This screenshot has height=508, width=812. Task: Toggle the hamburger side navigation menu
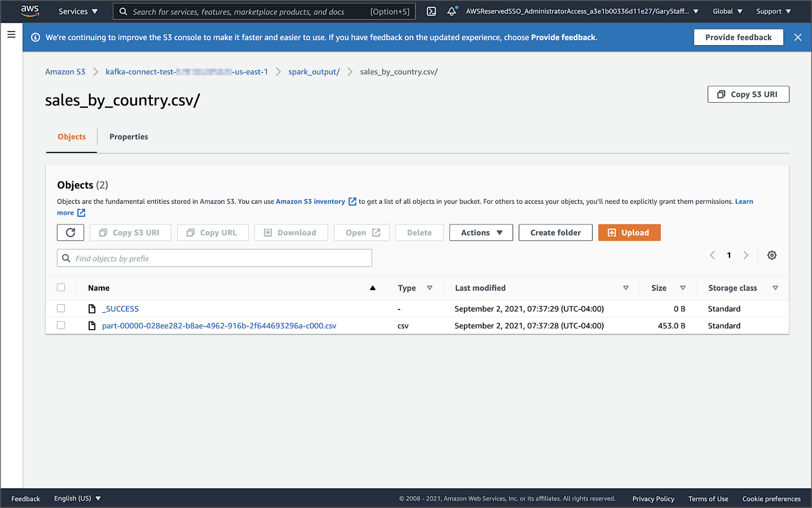11,35
